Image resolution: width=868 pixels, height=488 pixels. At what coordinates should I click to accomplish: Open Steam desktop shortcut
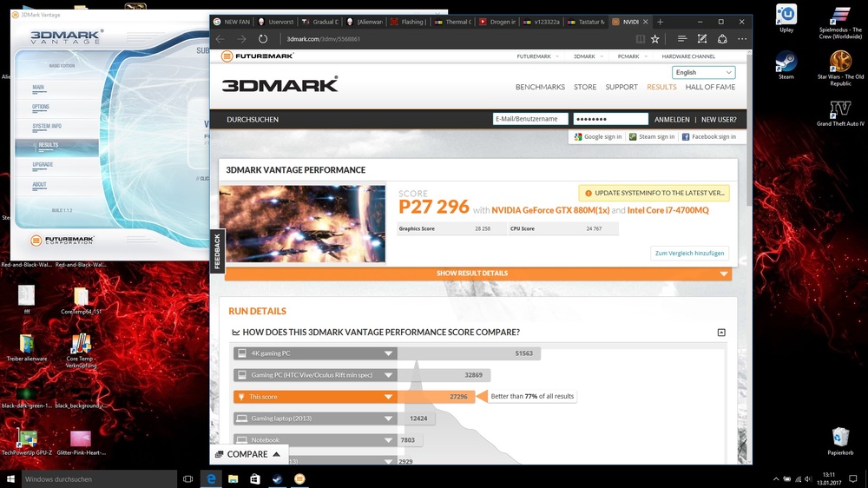[786, 64]
